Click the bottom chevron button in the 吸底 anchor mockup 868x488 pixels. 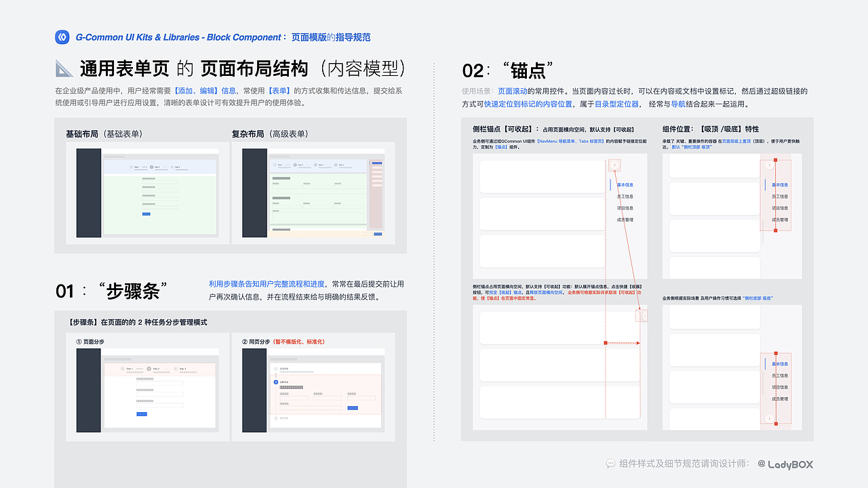tap(768, 419)
